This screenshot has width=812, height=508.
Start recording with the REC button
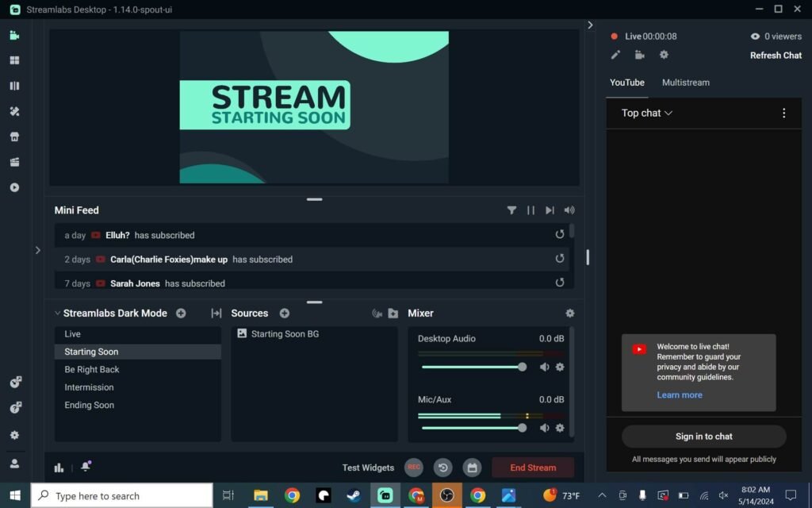[413, 467]
